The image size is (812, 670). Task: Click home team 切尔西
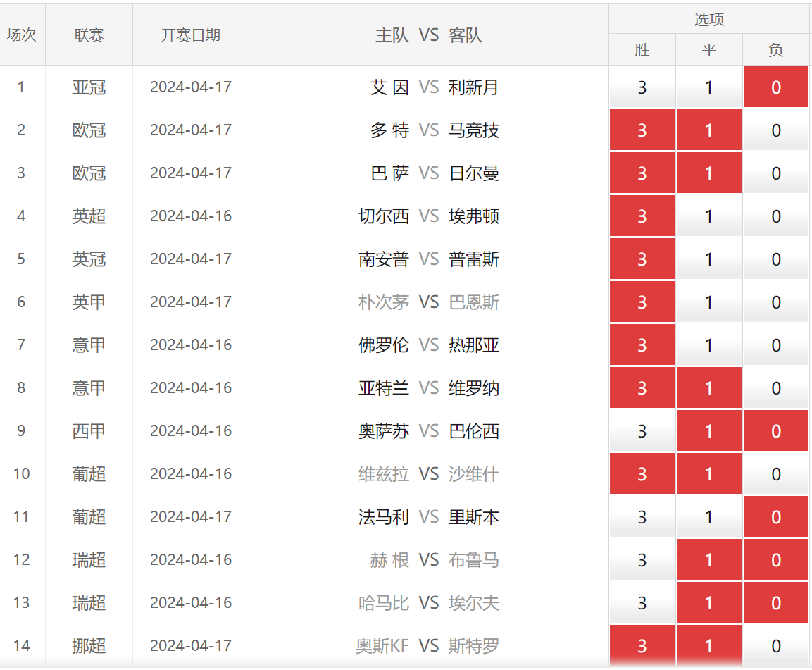click(384, 216)
